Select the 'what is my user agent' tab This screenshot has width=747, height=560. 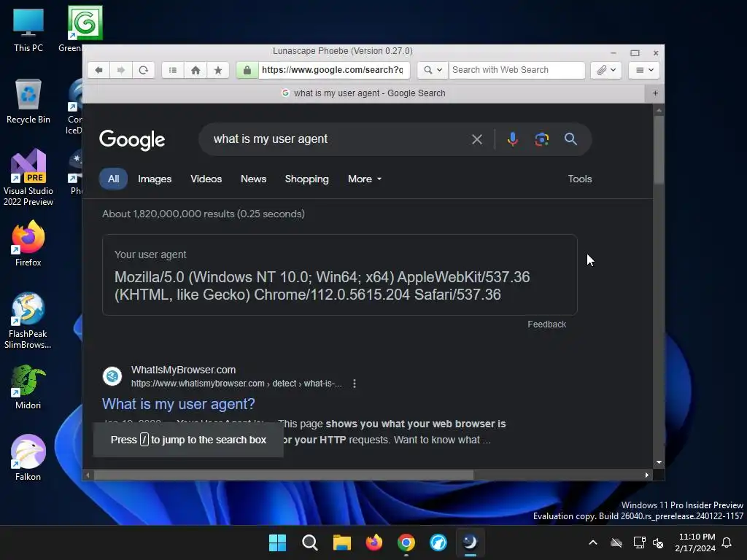[363, 93]
